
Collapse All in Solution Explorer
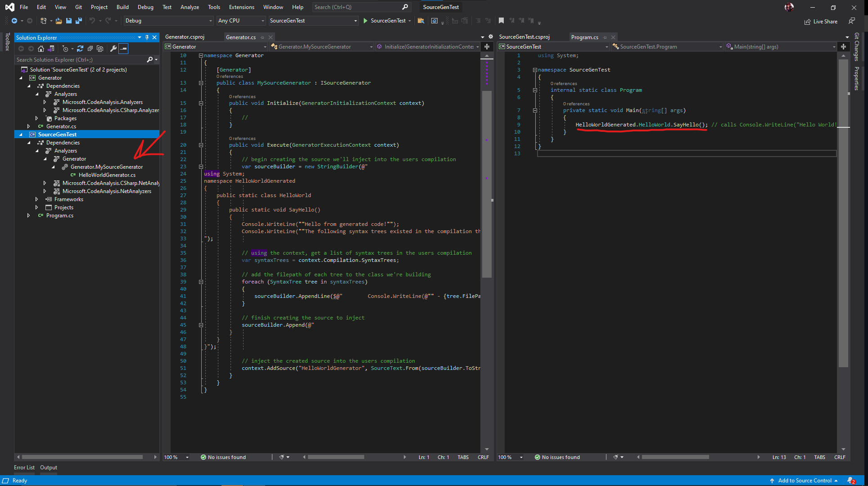(x=90, y=49)
